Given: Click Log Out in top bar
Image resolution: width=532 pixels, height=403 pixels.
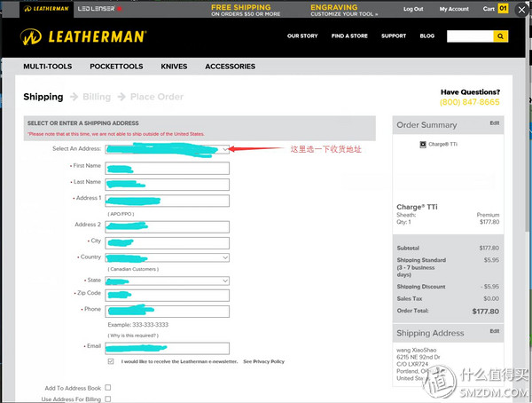Looking at the screenshot, I should pos(413,9).
